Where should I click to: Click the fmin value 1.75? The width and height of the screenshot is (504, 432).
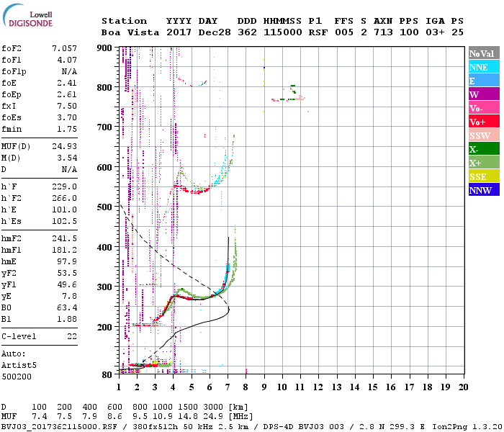pos(67,129)
